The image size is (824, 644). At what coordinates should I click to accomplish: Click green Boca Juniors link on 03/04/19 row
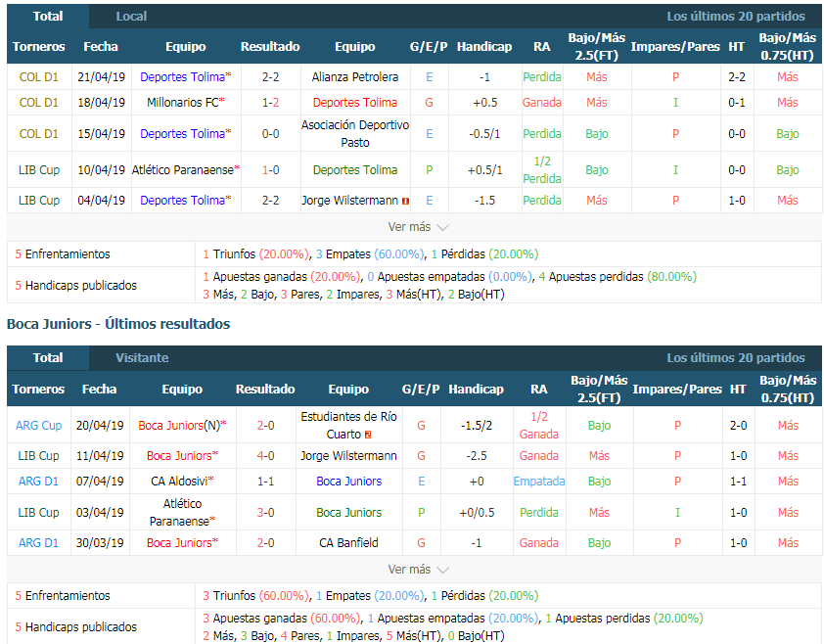click(x=349, y=512)
